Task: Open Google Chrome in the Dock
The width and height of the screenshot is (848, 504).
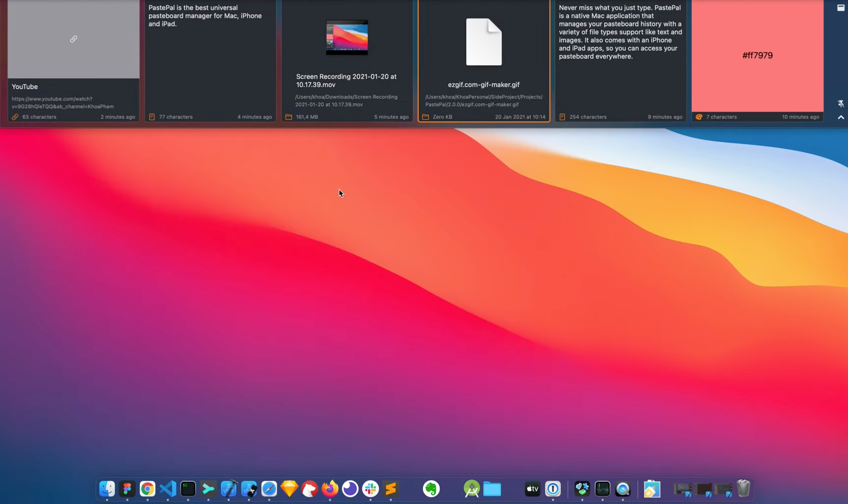Action: [147, 489]
